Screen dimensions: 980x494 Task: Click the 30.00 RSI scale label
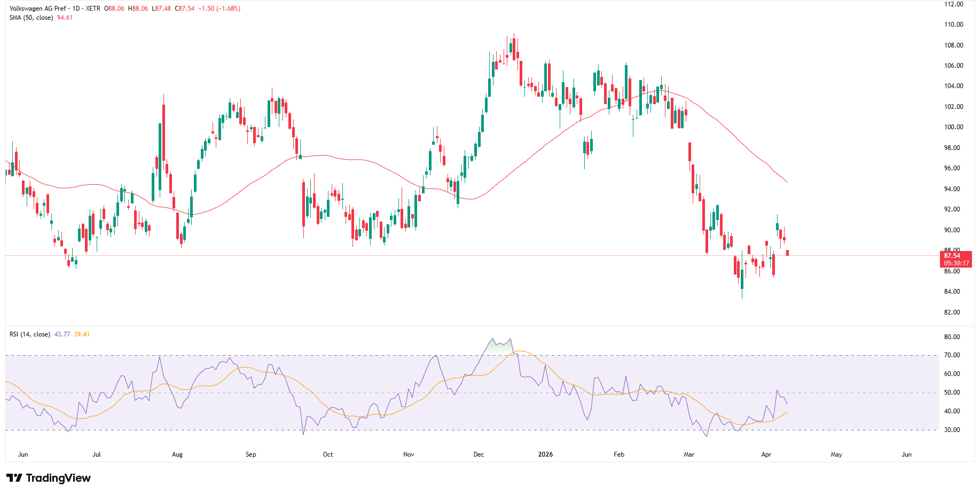[952, 430]
